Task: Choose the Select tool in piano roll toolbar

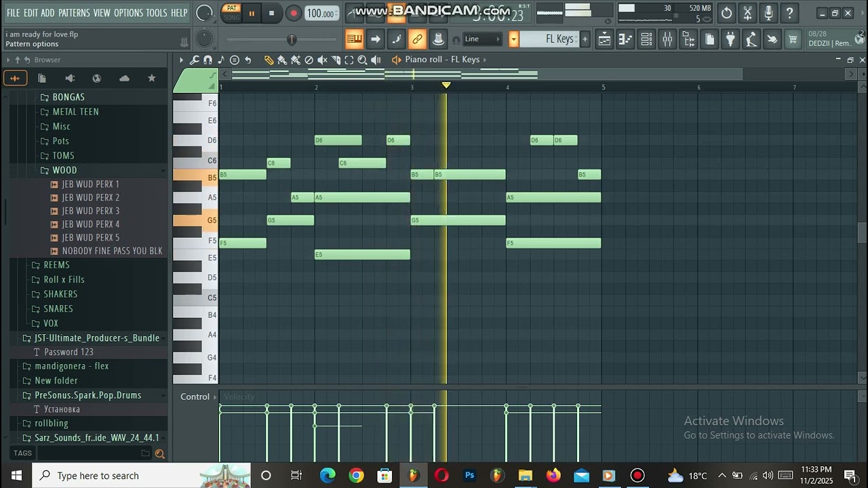Action: pos(349,60)
